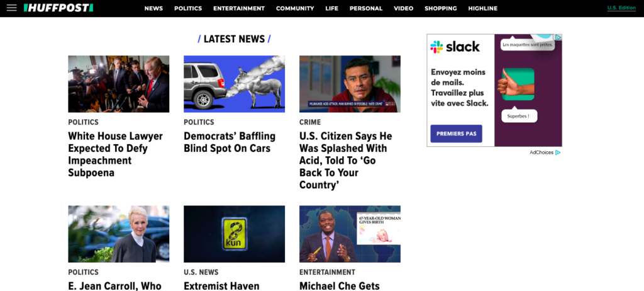Click the Premiers Pas button
Viewport: 644px width, 291px height.
coord(457,134)
